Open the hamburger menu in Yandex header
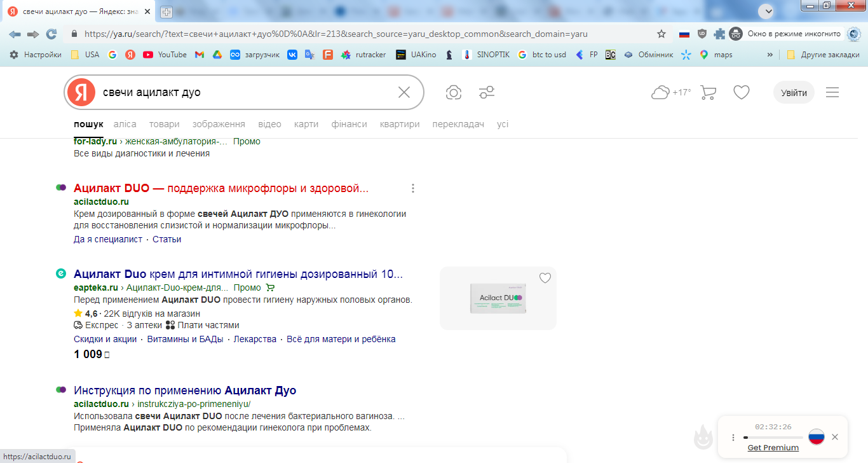The image size is (868, 463). coord(832,93)
